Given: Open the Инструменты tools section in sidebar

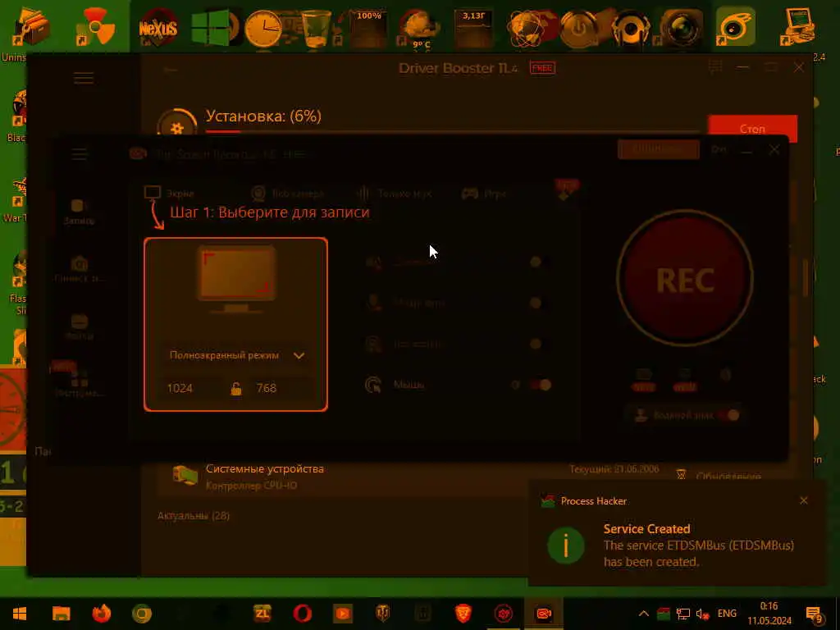Looking at the screenshot, I should pyautogui.click(x=80, y=386).
